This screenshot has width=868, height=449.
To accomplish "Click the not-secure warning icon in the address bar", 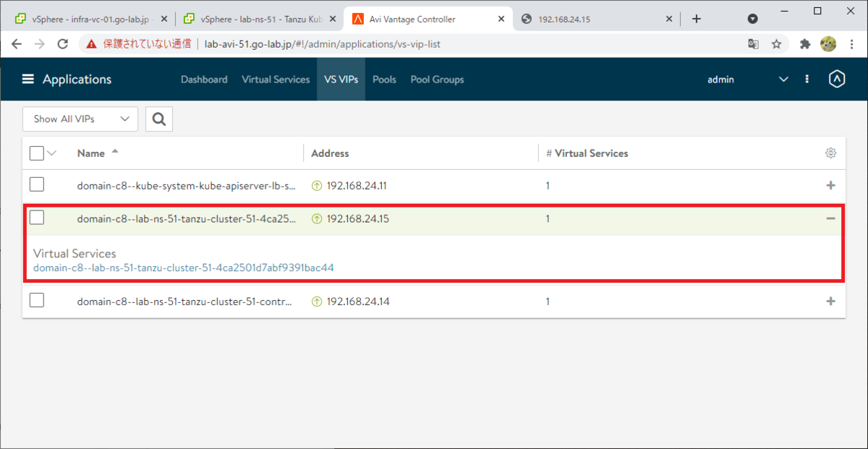I will [x=92, y=44].
